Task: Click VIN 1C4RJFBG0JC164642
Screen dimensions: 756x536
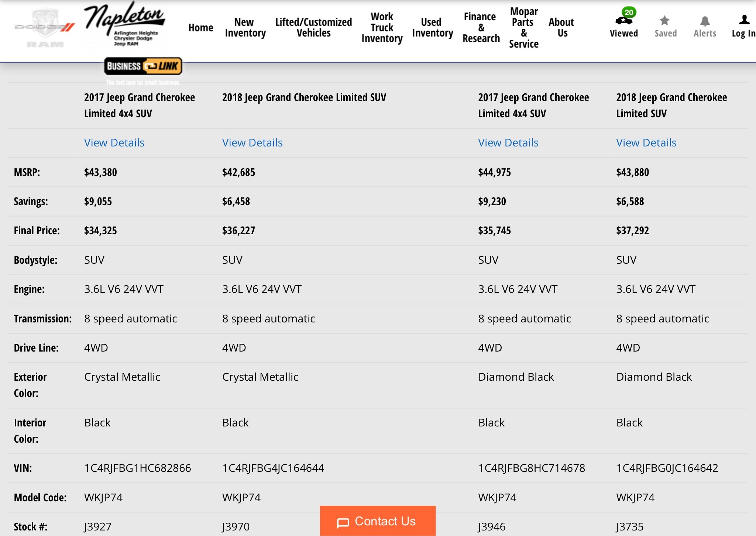Action: pyautogui.click(x=667, y=468)
